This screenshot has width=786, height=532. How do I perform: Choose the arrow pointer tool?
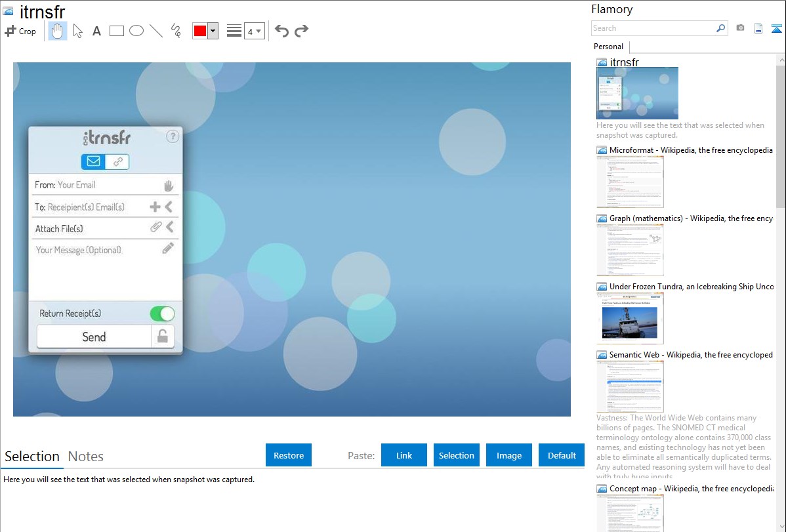pos(77,31)
